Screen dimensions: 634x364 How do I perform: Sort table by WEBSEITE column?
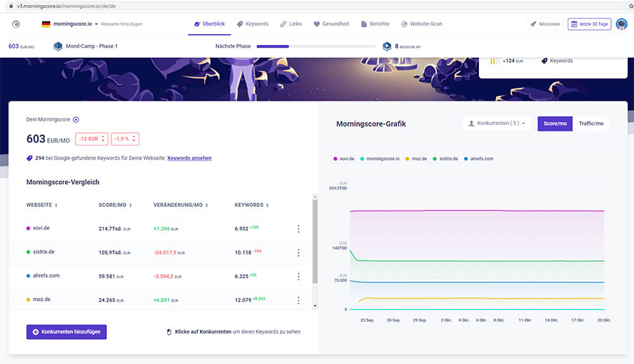[x=41, y=206]
